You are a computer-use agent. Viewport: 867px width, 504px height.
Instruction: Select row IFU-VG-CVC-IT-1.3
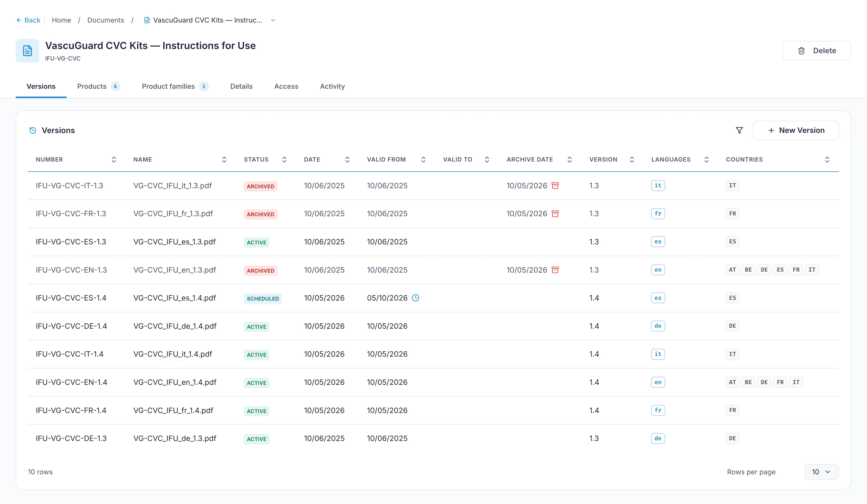click(433, 186)
